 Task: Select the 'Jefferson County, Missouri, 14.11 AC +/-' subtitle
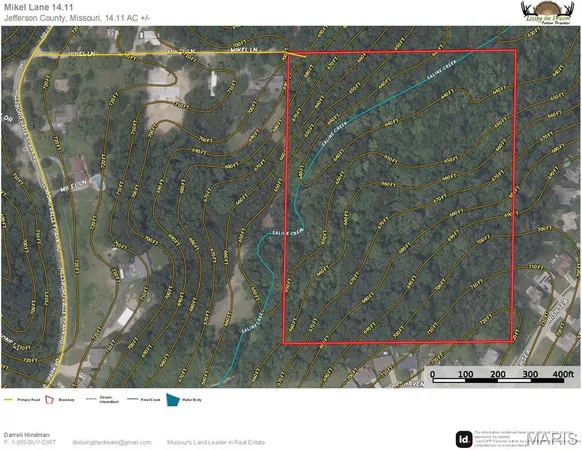(77, 18)
